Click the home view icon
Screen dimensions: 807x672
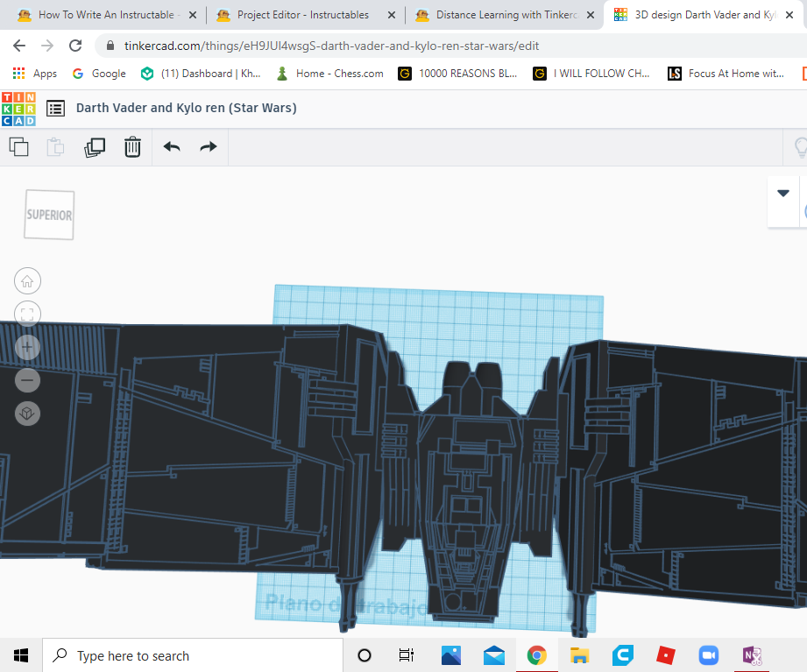(27, 280)
